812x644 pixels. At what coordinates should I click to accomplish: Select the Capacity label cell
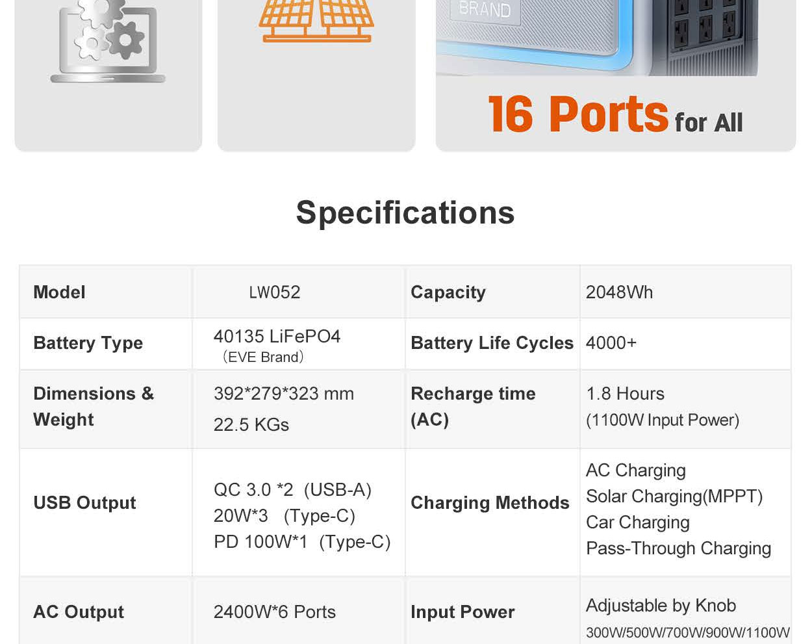click(x=448, y=292)
